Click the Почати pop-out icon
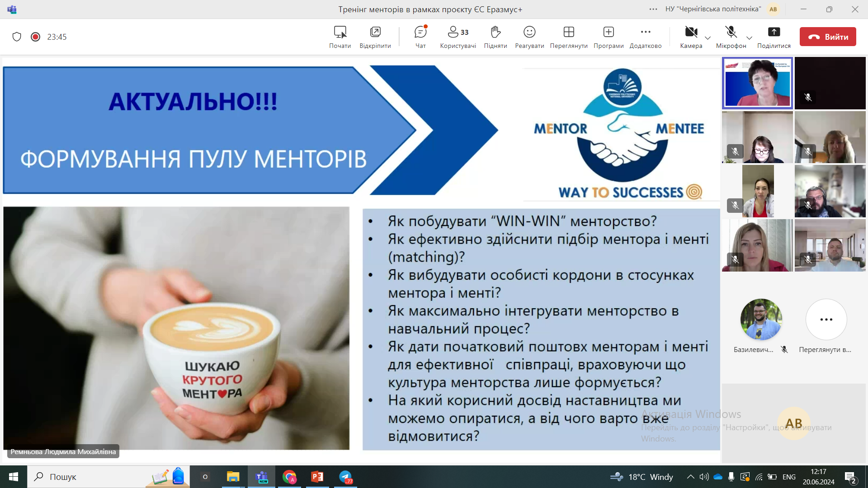This screenshot has width=868, height=488. pyautogui.click(x=340, y=37)
